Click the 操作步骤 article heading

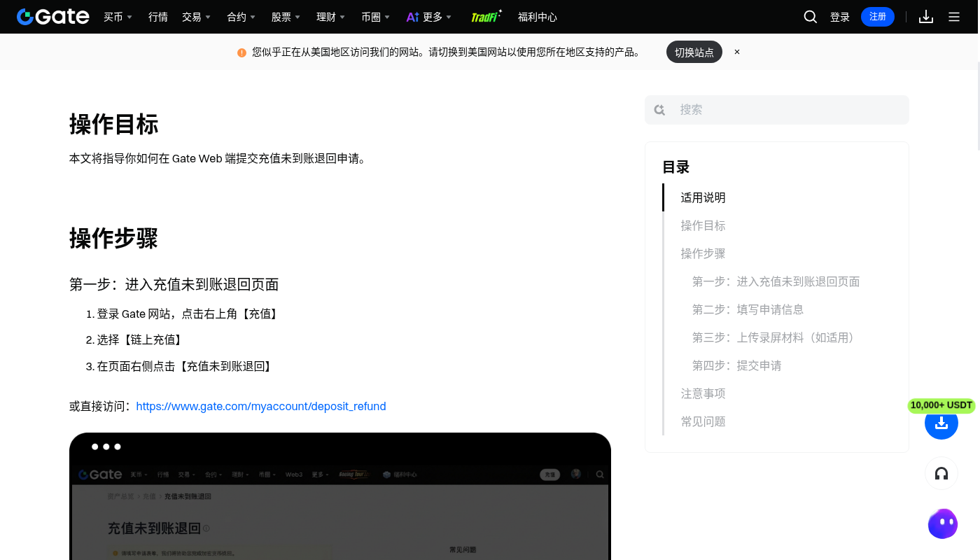pos(114,238)
